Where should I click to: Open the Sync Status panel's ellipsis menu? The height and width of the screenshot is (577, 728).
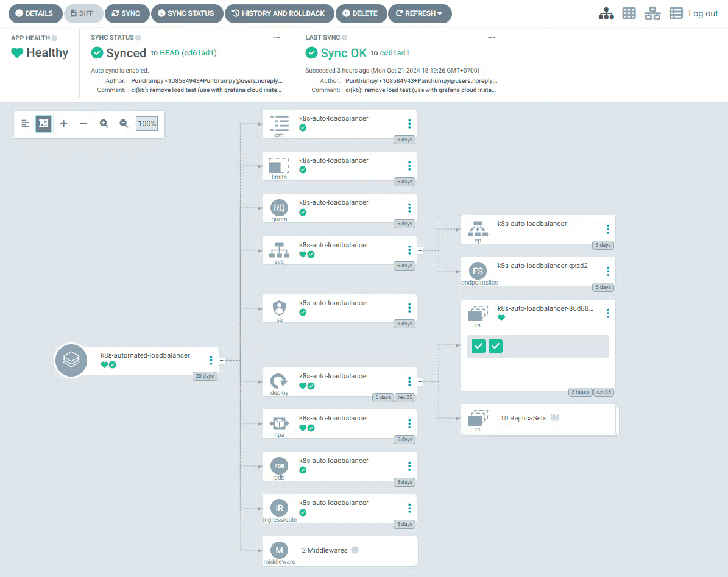pyautogui.click(x=277, y=37)
